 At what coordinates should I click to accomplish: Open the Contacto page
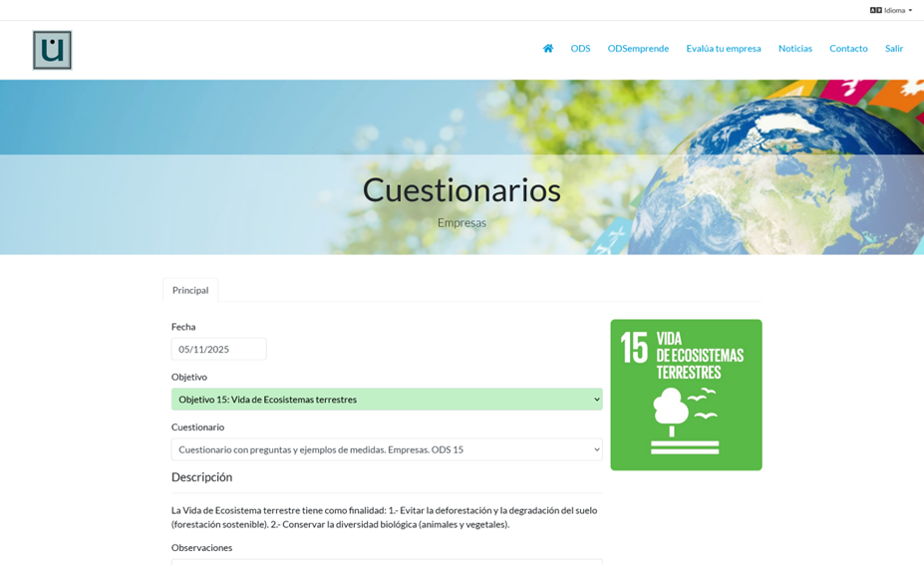tap(848, 49)
